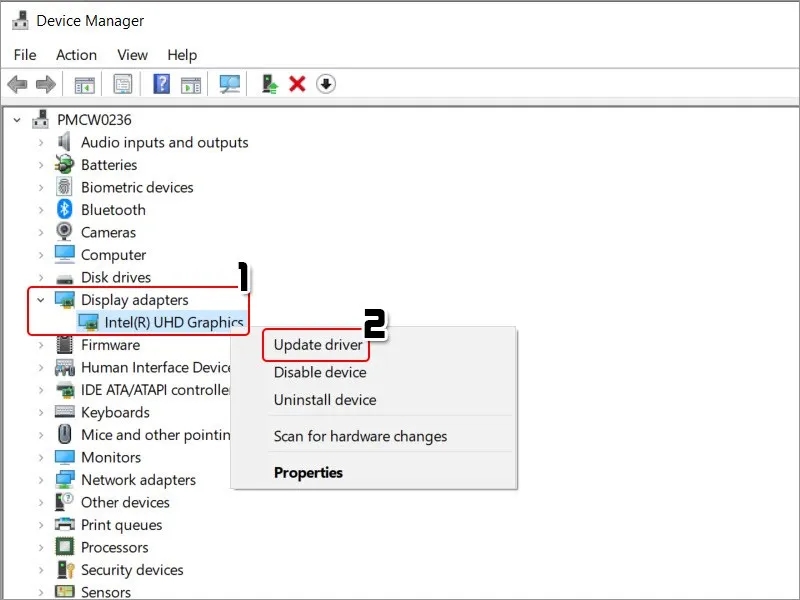
Task: Select the Cameras category in the tree
Action: point(108,232)
